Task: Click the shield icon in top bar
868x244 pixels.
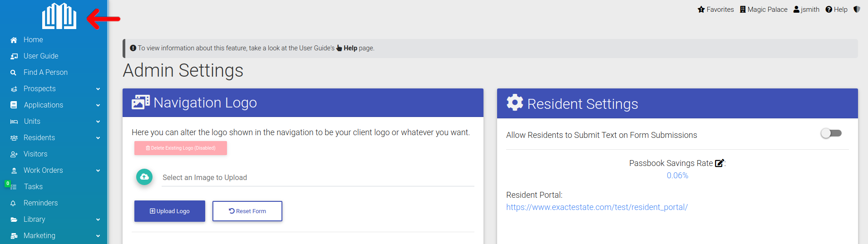Action: click(857, 9)
